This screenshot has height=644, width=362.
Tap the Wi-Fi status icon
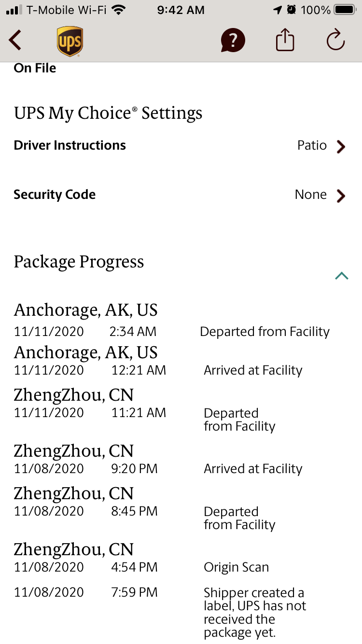point(118,10)
